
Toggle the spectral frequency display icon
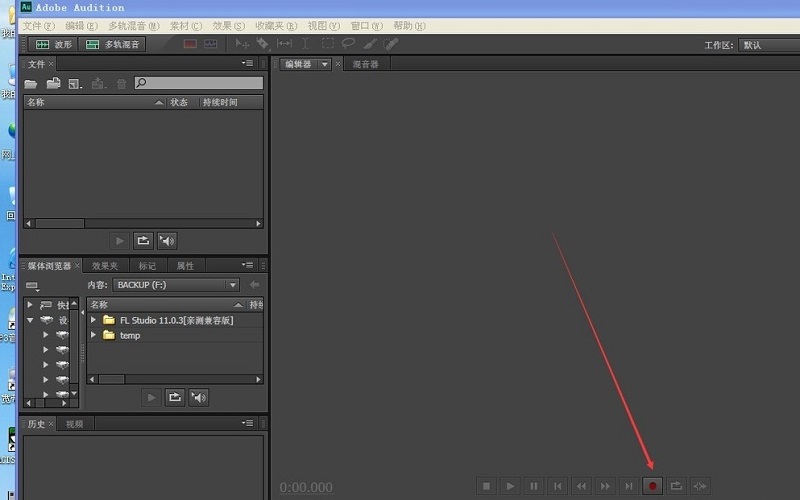pos(190,44)
